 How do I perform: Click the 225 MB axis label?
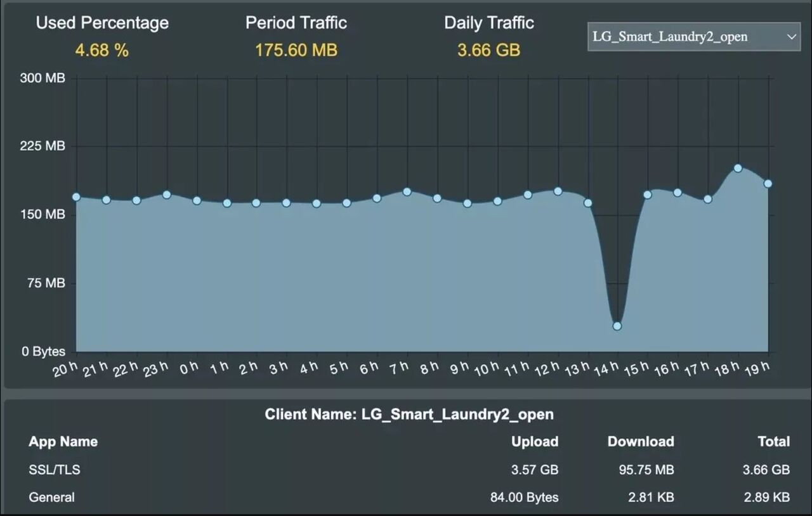[x=43, y=146]
